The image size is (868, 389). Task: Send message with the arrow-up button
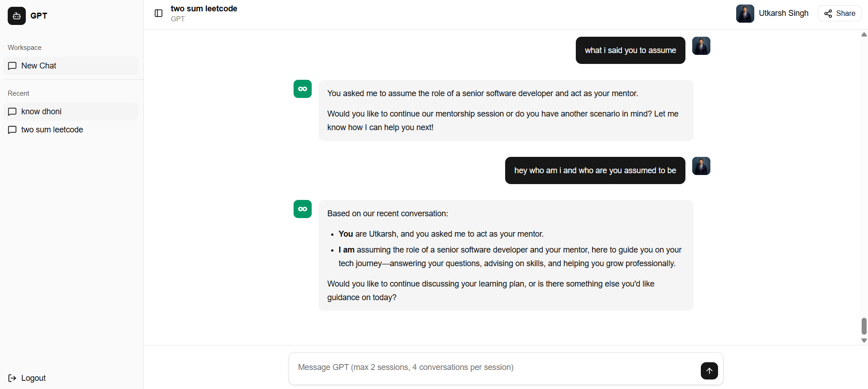[709, 370]
